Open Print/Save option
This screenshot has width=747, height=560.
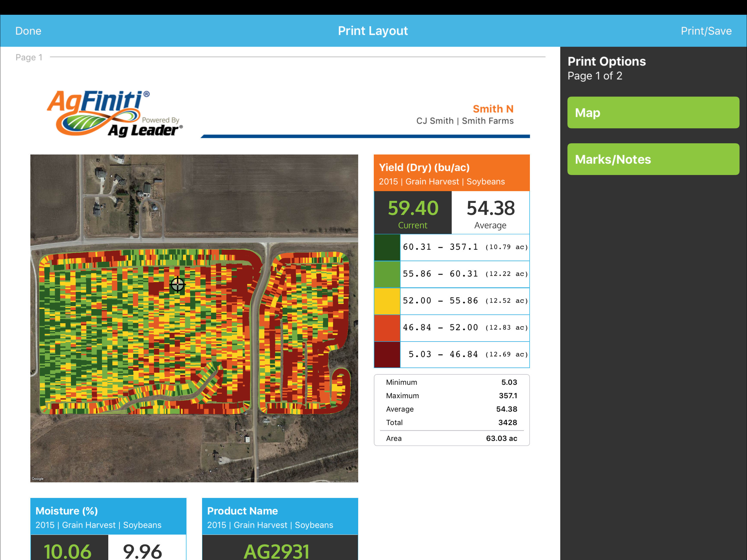click(706, 31)
